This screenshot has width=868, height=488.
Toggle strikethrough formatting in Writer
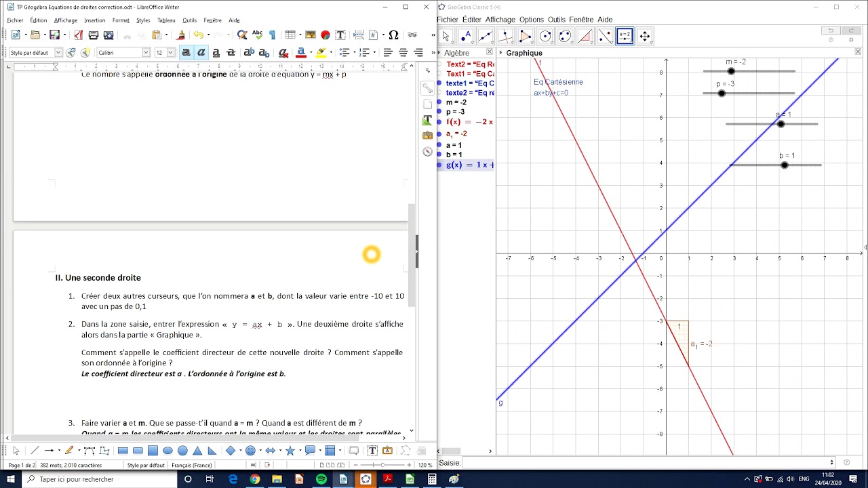coord(231,52)
